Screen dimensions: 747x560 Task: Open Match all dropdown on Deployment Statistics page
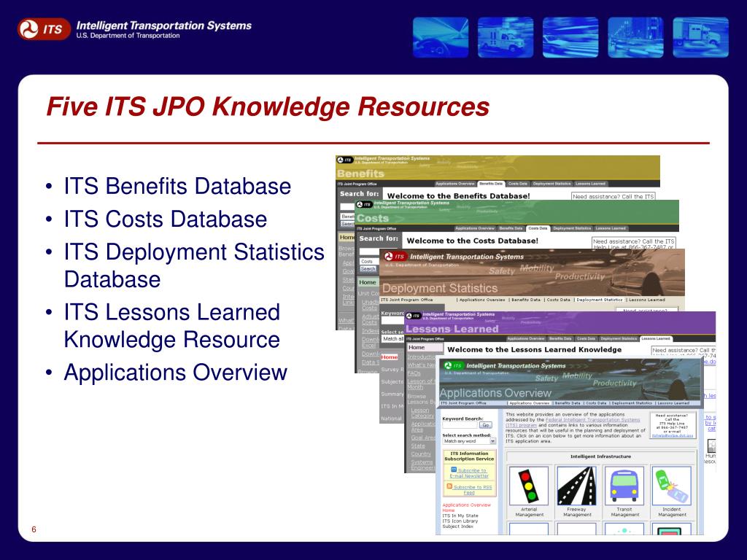coord(392,338)
